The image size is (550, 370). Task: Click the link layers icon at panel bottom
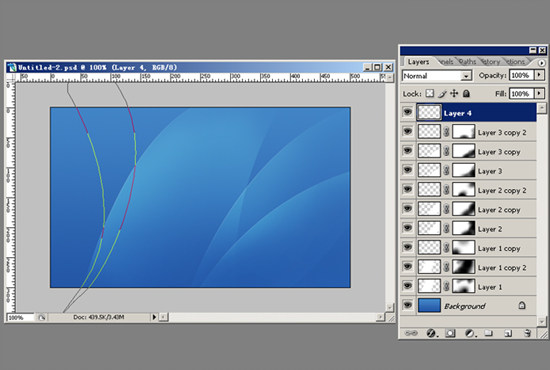pyautogui.click(x=411, y=333)
